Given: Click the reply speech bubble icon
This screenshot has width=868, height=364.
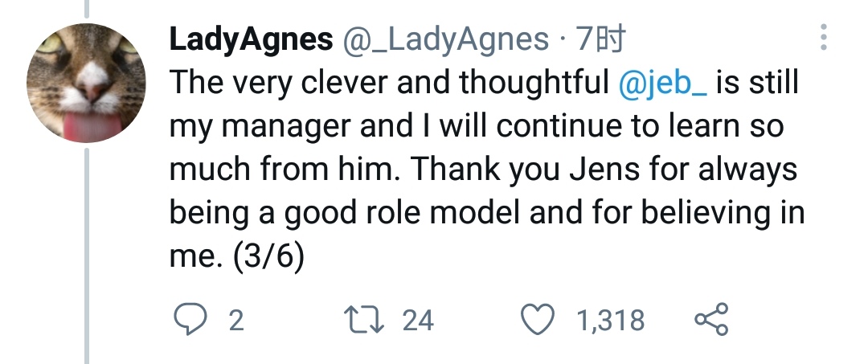Looking at the screenshot, I should pyautogui.click(x=190, y=320).
